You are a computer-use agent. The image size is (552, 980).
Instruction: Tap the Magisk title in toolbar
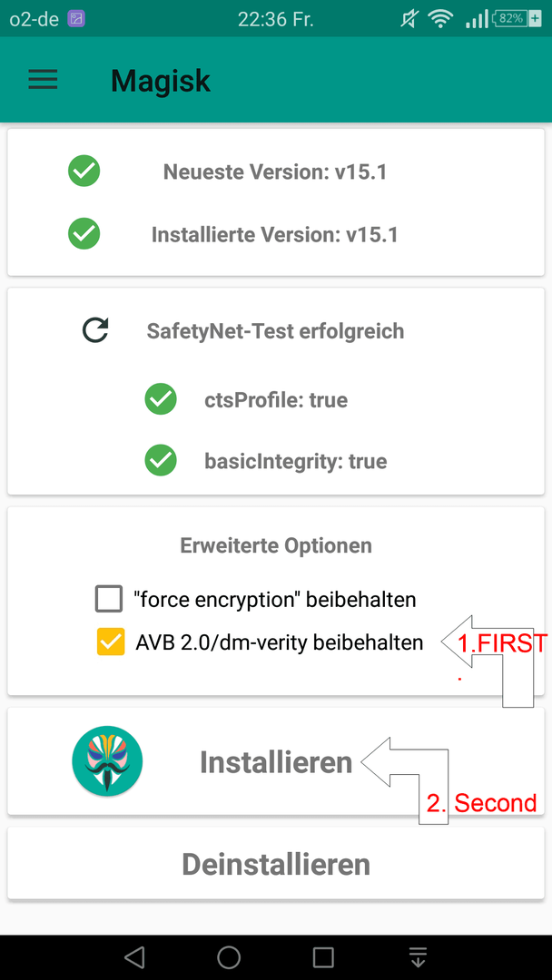click(x=161, y=81)
